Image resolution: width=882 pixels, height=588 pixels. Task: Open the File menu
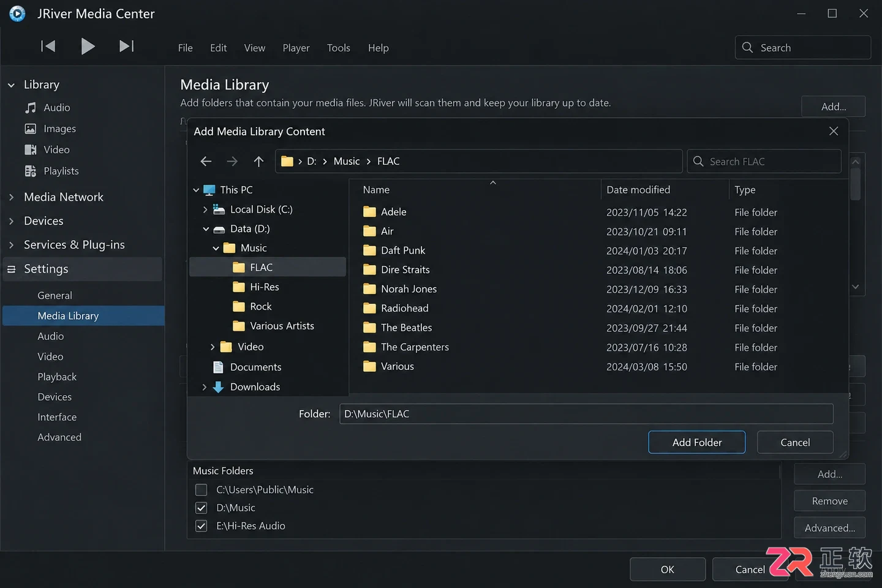[x=185, y=48]
